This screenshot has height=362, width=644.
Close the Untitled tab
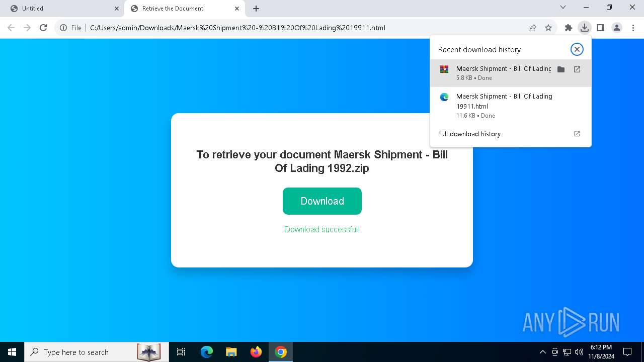[x=117, y=9]
